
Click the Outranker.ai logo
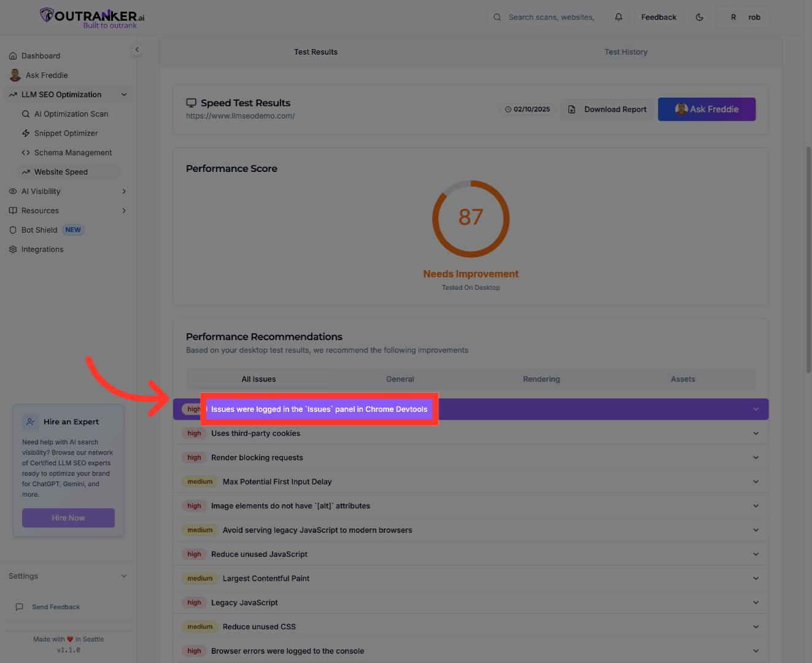coord(90,17)
